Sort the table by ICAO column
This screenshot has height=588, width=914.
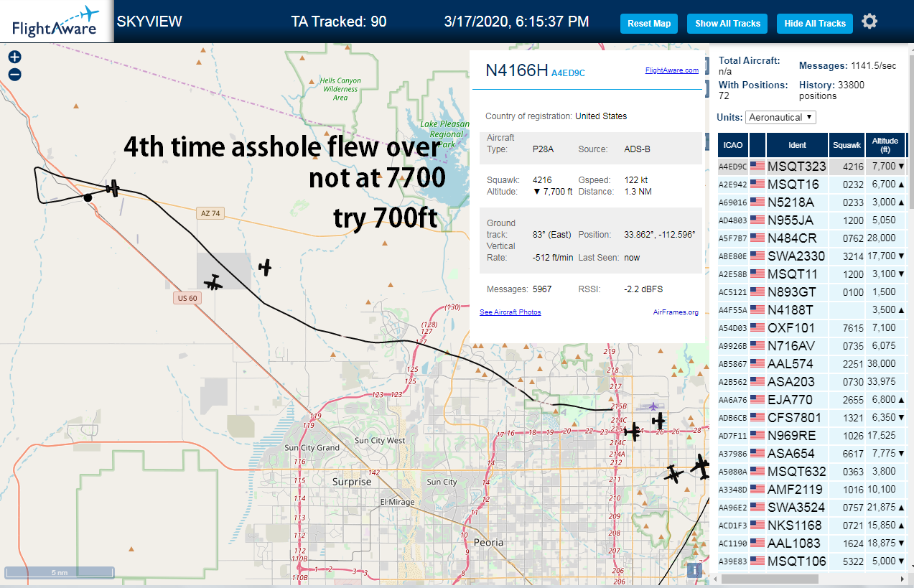coord(733,145)
